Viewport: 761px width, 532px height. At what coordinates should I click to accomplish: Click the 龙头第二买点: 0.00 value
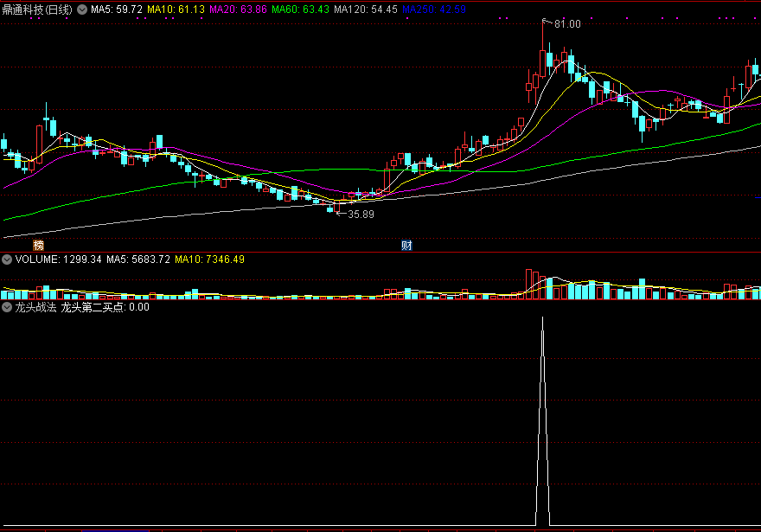(105, 307)
